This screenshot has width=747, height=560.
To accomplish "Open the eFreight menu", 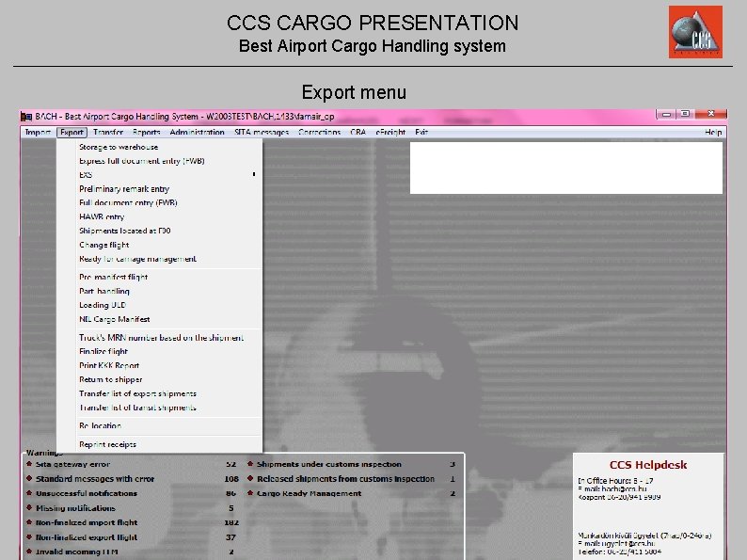I will 390,132.
